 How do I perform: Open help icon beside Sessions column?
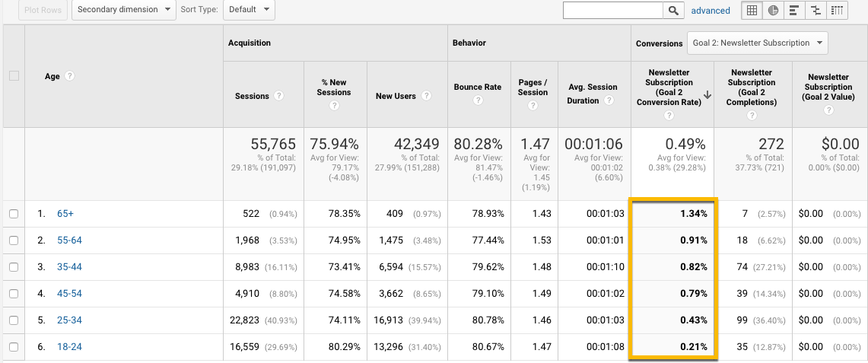click(278, 96)
